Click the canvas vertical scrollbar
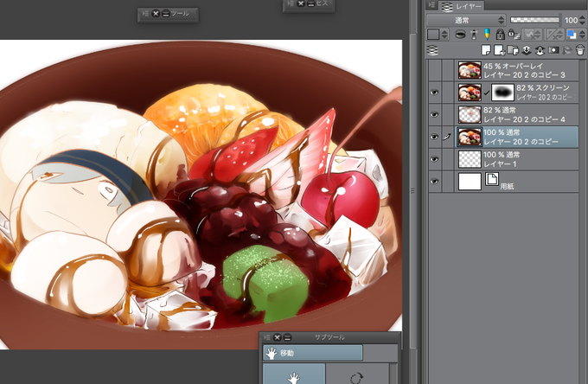Viewport: 588px width, 384px height. point(412,191)
